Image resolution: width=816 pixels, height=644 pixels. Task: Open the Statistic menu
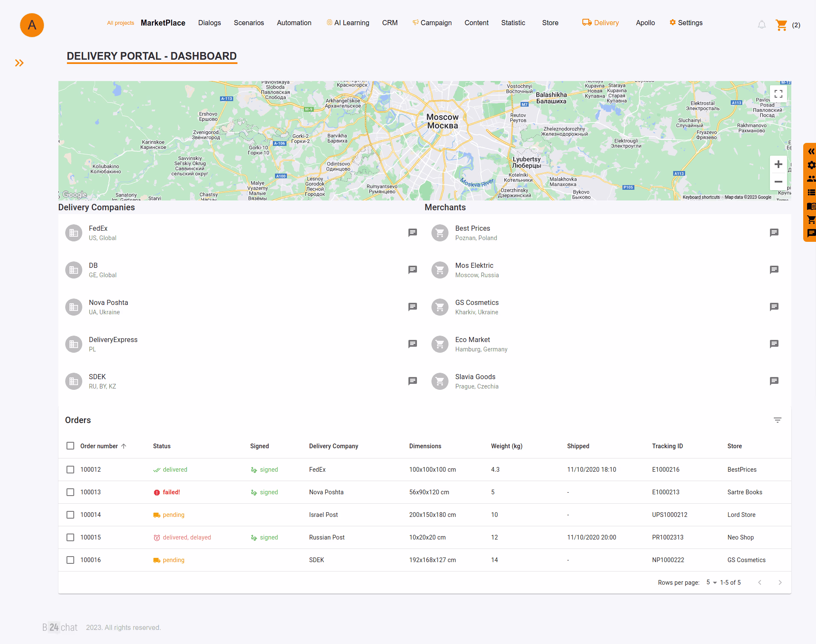(513, 23)
